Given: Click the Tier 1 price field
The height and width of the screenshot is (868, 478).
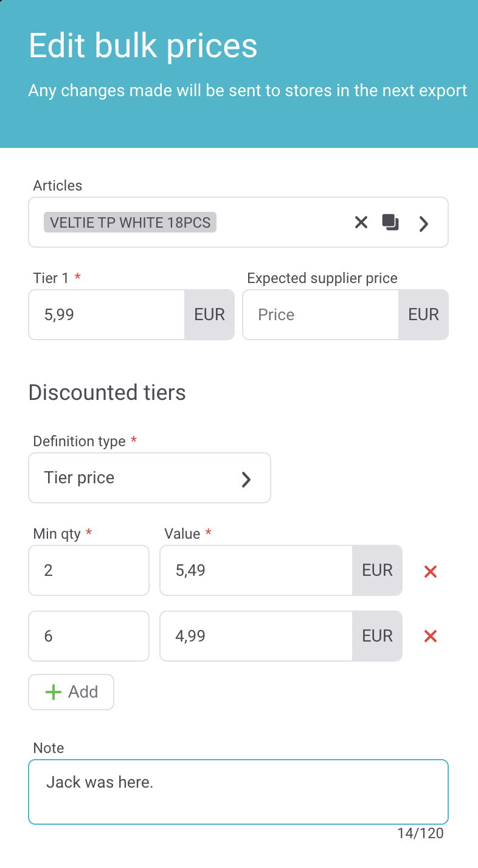Looking at the screenshot, I should click(x=106, y=315).
